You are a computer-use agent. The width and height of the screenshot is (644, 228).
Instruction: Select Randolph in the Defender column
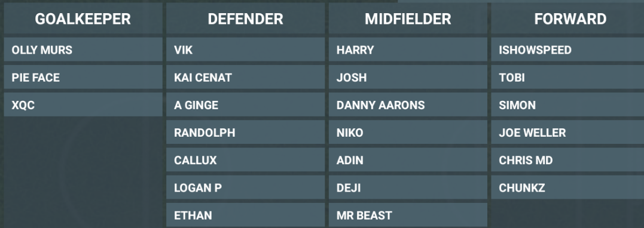(x=246, y=133)
